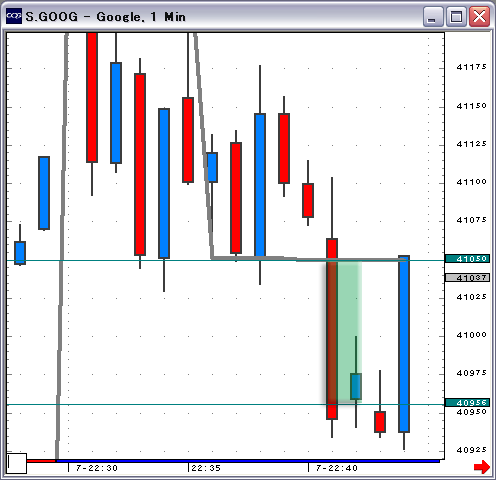Screen dimensions: 496x480
Task: Click the 7-22:30 time label
Action: pos(97,468)
